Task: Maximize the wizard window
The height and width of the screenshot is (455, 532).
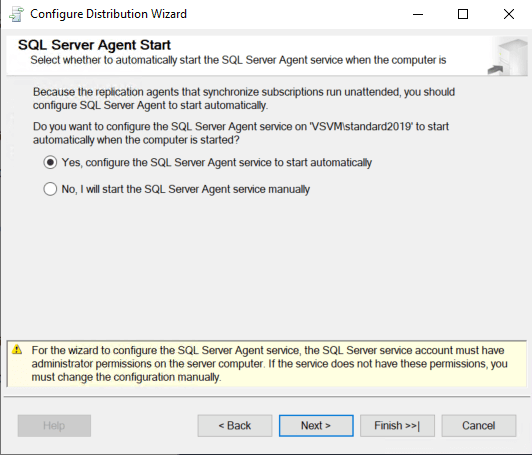Action: click(463, 14)
